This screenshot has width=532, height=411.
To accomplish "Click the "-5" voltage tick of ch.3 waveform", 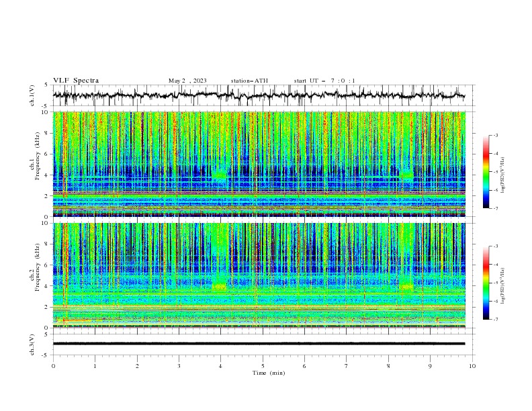I will pyautogui.click(x=45, y=355).
